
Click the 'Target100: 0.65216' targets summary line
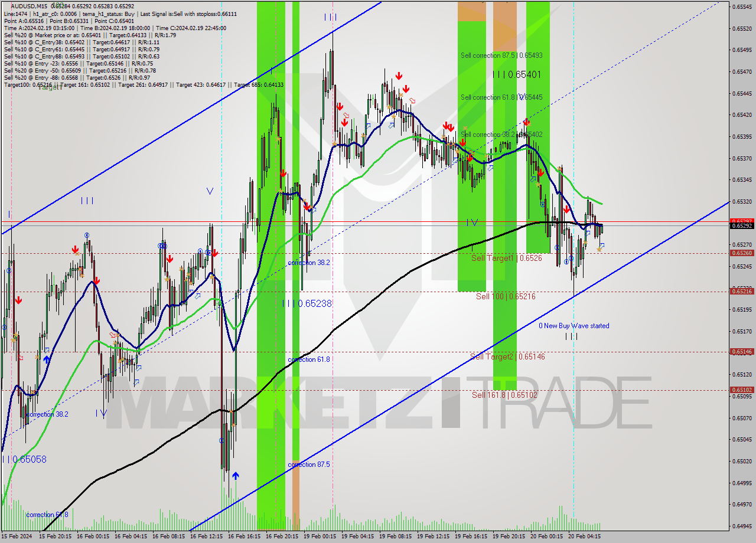click(x=144, y=84)
